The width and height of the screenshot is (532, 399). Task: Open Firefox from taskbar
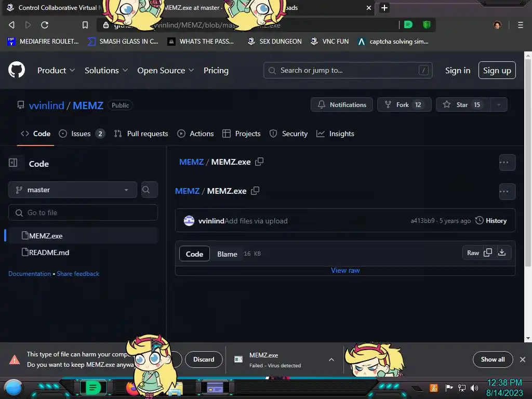click(131, 388)
